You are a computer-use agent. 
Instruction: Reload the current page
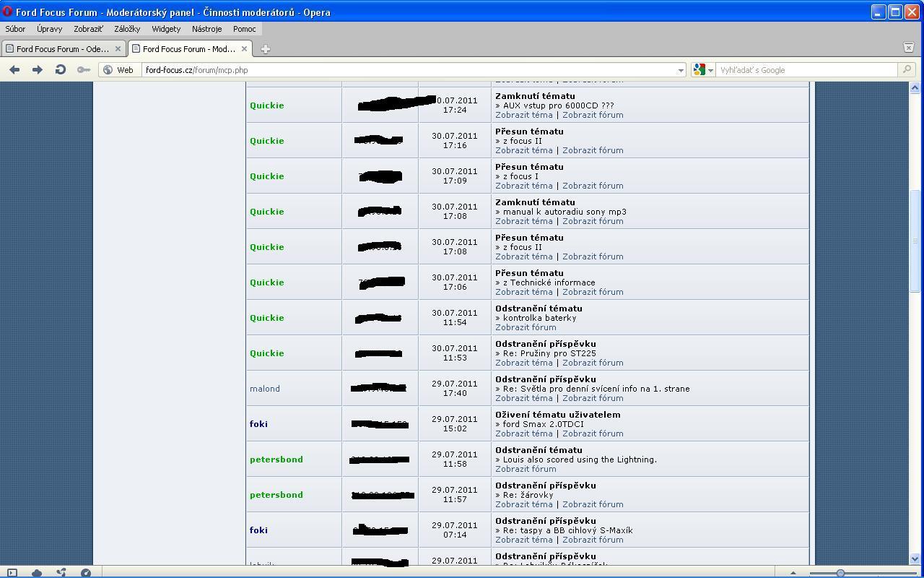(x=61, y=70)
